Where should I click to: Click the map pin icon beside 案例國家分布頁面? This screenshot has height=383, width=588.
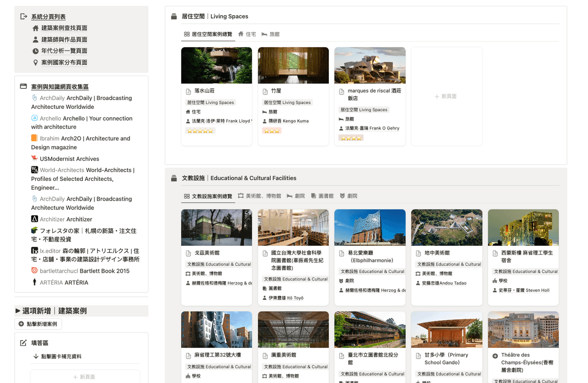(35, 62)
